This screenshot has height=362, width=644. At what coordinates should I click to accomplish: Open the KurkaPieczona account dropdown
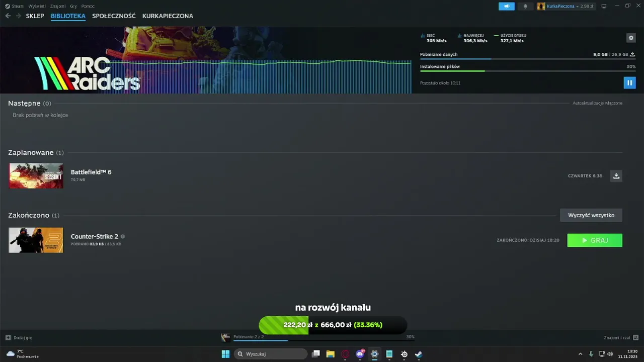coord(566,6)
